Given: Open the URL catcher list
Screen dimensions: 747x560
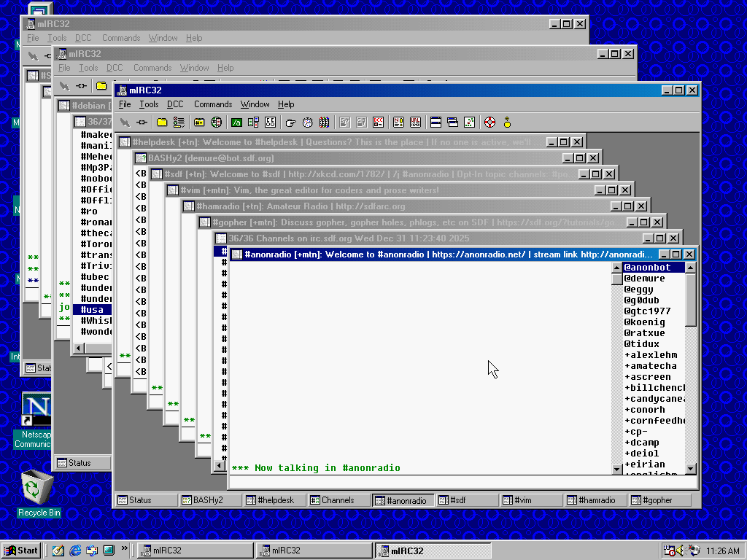Looking at the screenshot, I should click(416, 122).
